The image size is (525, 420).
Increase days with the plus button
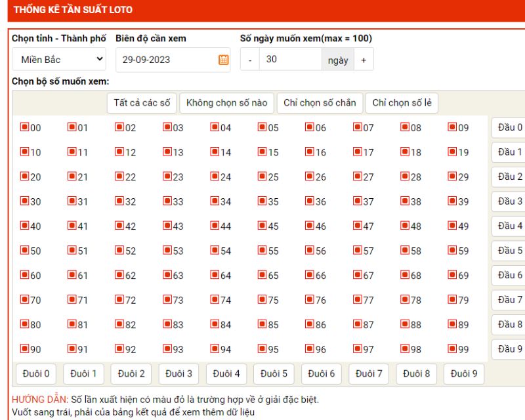(x=364, y=60)
